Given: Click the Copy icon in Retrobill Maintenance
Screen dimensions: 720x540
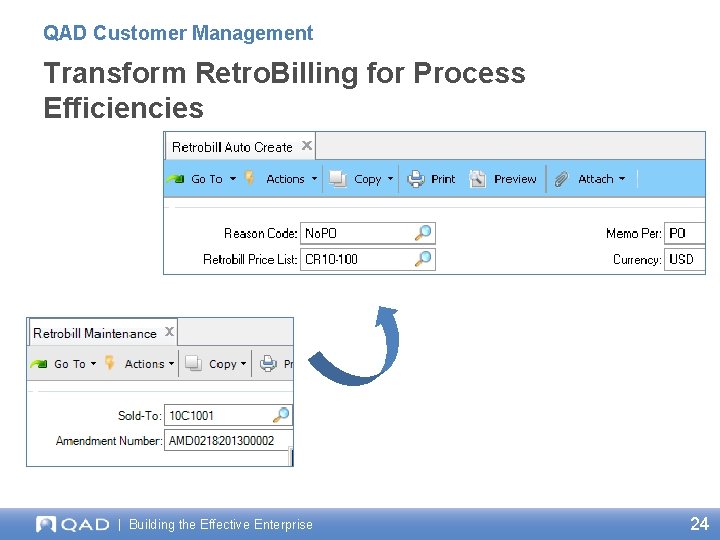Looking at the screenshot, I should click(193, 363).
